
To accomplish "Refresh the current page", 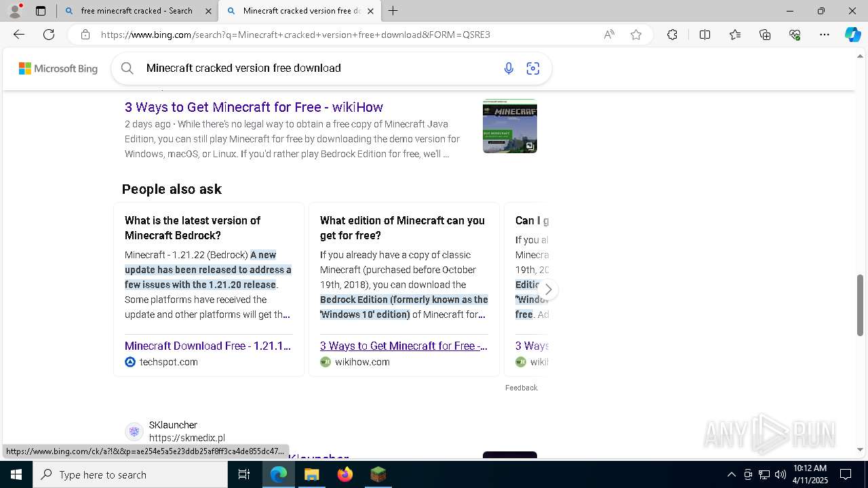I will point(49,35).
